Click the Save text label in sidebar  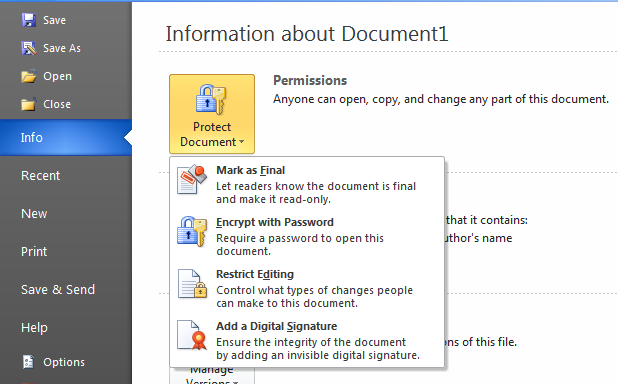point(54,20)
